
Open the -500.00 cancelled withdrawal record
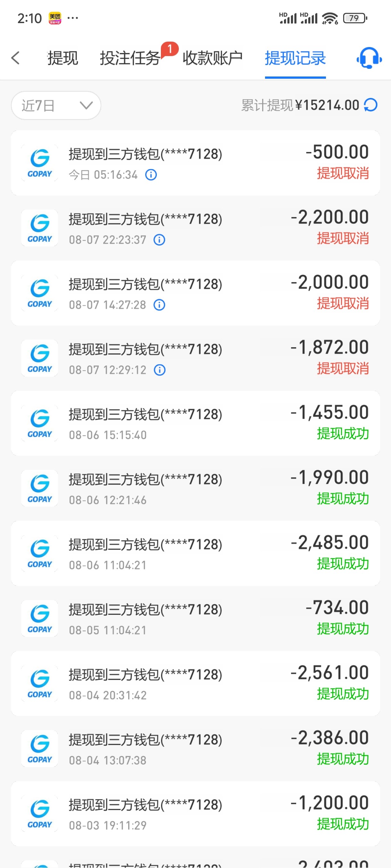(195, 163)
